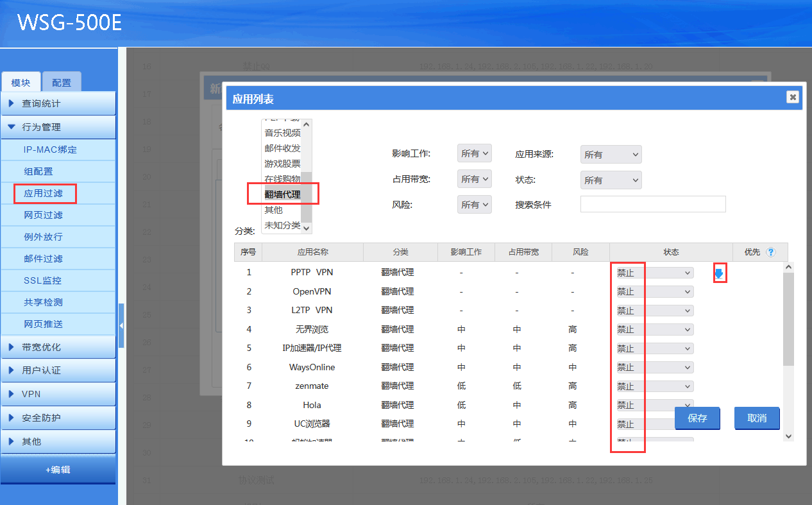Open the 应用来源 filter dropdown

click(x=611, y=155)
